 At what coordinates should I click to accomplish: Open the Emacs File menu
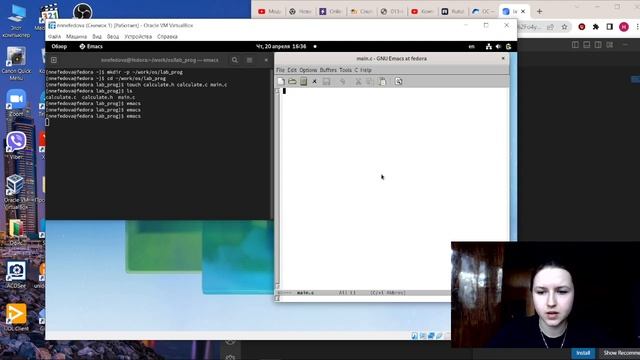click(280, 70)
